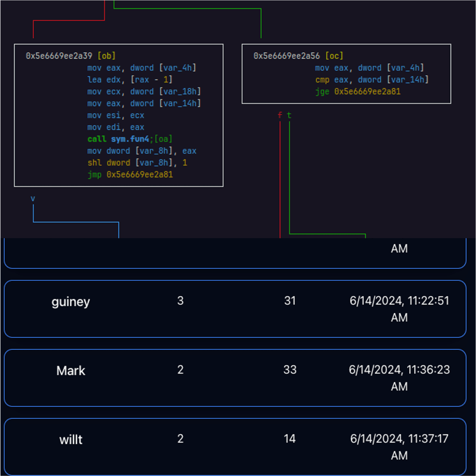Click willt's score value 14
The height and width of the screenshot is (476, 476).
(x=290, y=438)
